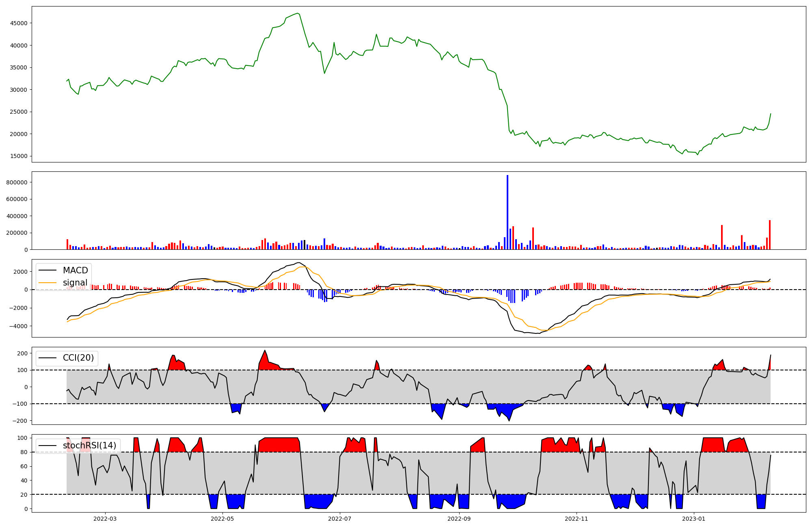Click the last red volume bar at far right
812x528 pixels.
(x=770, y=235)
